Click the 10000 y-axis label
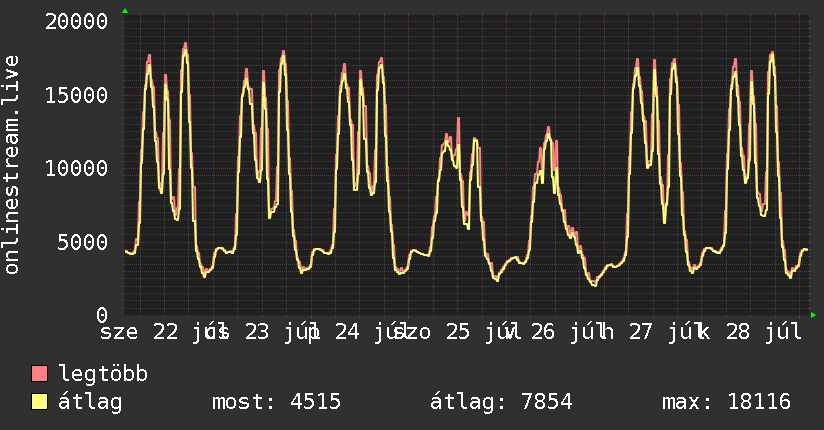The height and width of the screenshot is (430, 824). click(76, 169)
